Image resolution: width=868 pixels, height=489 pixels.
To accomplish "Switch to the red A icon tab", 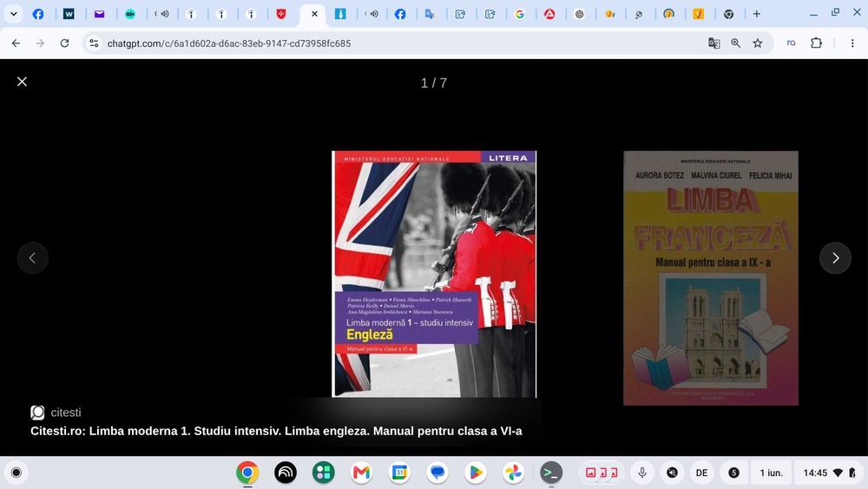I will [x=549, y=14].
